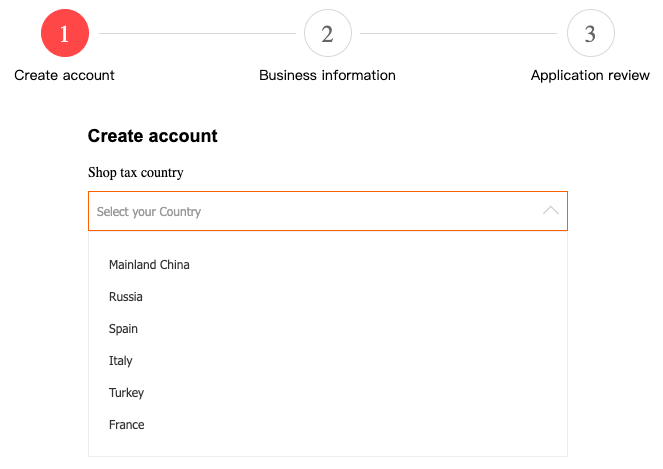The height and width of the screenshot is (469, 663).
Task: Click the Create account step label
Action: coord(64,75)
